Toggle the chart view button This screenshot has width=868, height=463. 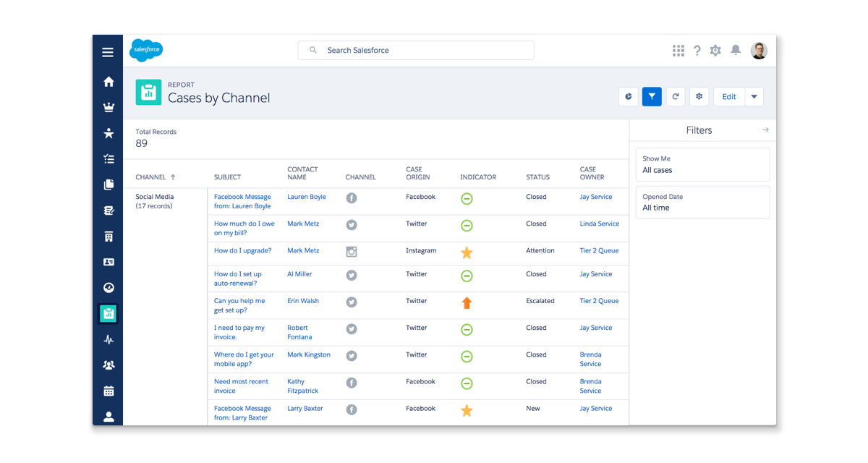click(x=628, y=97)
